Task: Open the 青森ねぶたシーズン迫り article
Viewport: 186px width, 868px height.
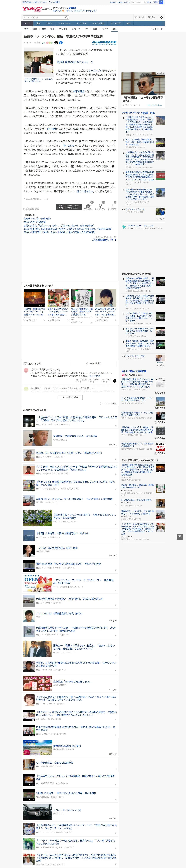Action: point(74,499)
